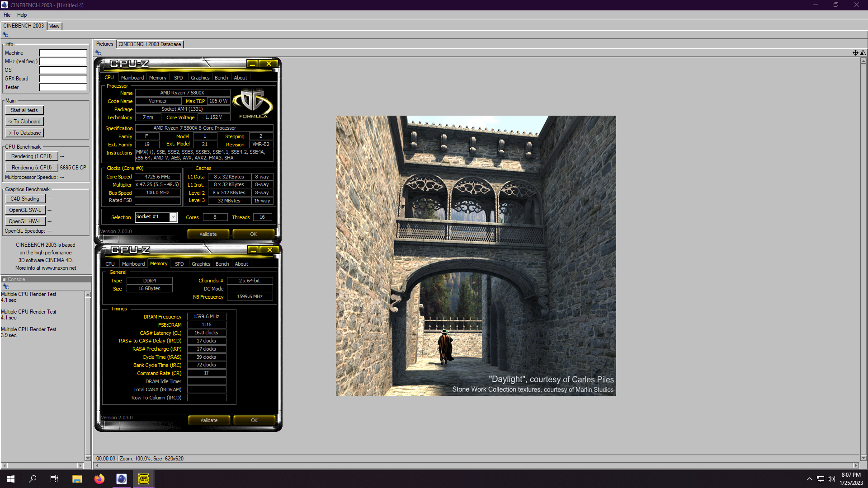Viewport: 868px width, 488px height.
Task: Open Bench tab in lower CPU-Z window
Action: click(x=222, y=264)
